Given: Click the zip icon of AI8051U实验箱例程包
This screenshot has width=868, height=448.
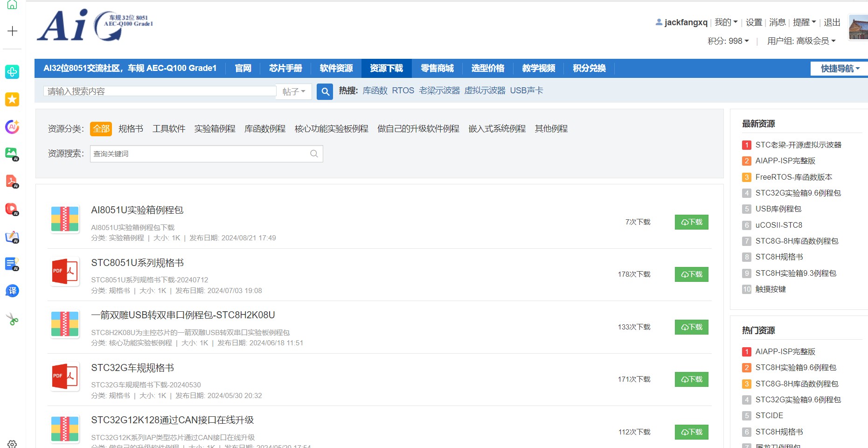Looking at the screenshot, I should tap(65, 219).
